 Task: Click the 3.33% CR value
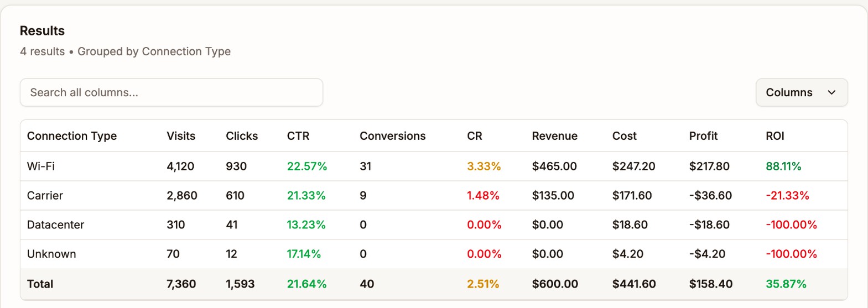pyautogui.click(x=484, y=166)
